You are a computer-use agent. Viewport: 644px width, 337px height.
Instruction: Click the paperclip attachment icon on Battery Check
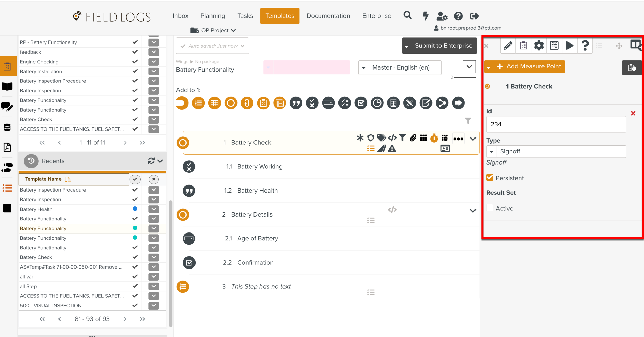(413, 138)
